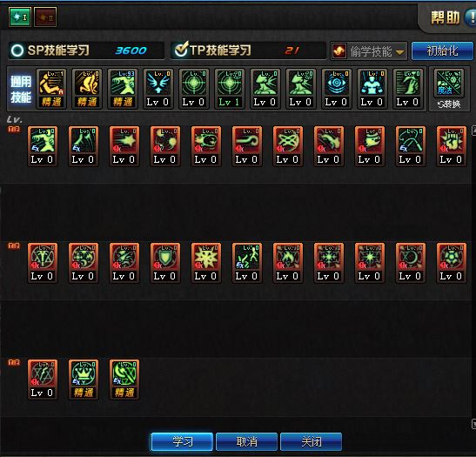Select the shield TP skill icon
476x457 pixels.
(165, 263)
